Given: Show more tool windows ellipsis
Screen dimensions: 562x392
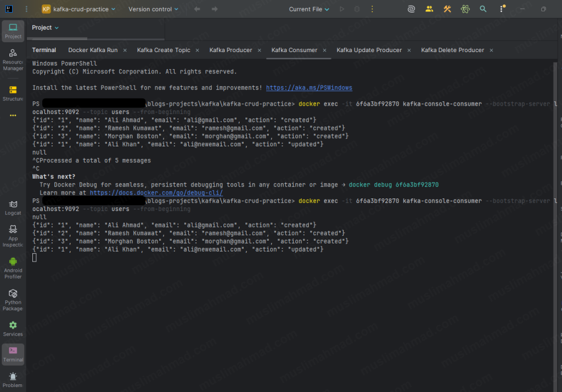Looking at the screenshot, I should click(13, 115).
